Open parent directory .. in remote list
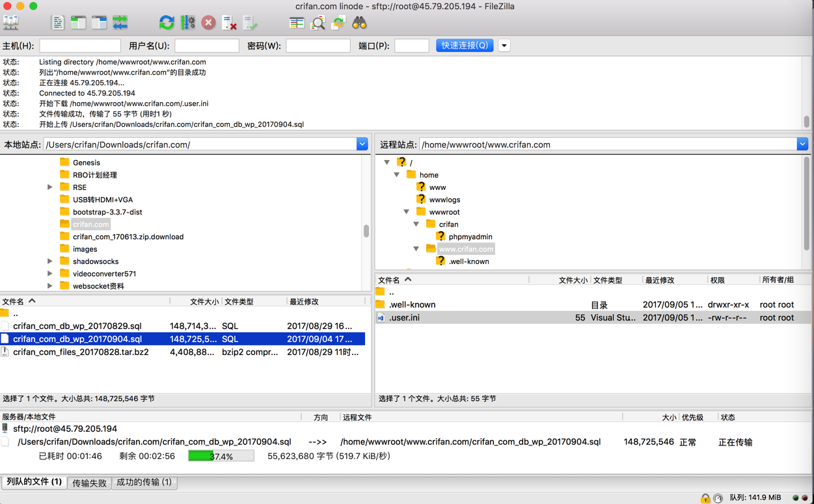 coord(593,292)
